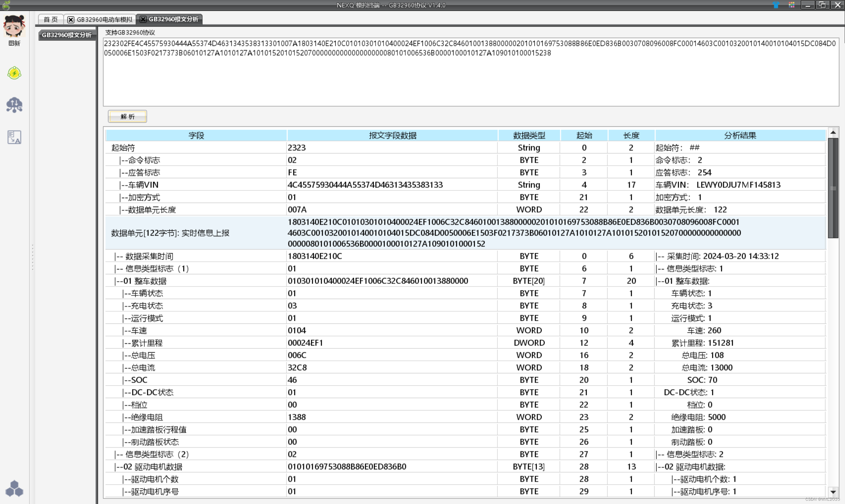The image size is (845, 504).
Task: Open the green lightning bolt sidebar icon
Action: (x=14, y=73)
